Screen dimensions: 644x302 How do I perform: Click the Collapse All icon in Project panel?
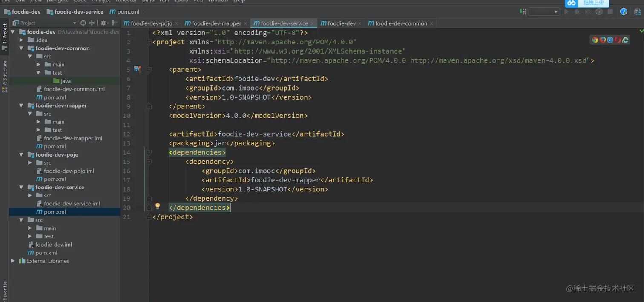tap(92, 23)
